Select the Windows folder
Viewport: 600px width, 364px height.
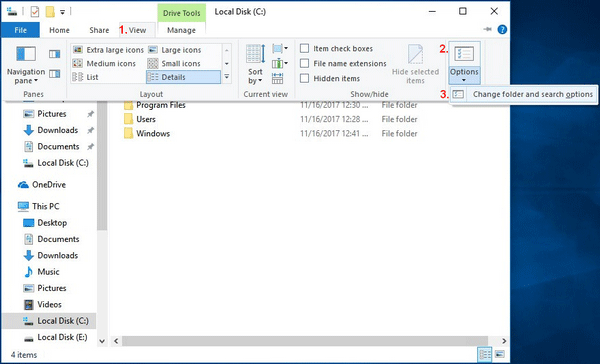pos(153,133)
